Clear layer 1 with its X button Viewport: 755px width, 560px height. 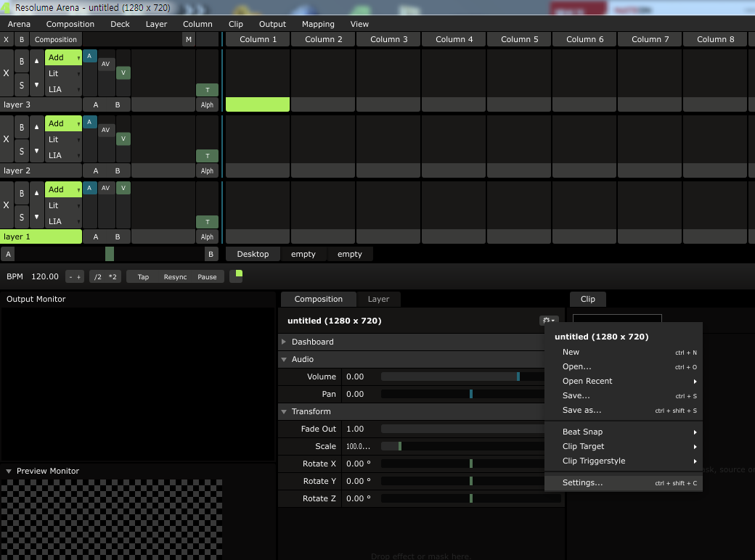coord(7,205)
